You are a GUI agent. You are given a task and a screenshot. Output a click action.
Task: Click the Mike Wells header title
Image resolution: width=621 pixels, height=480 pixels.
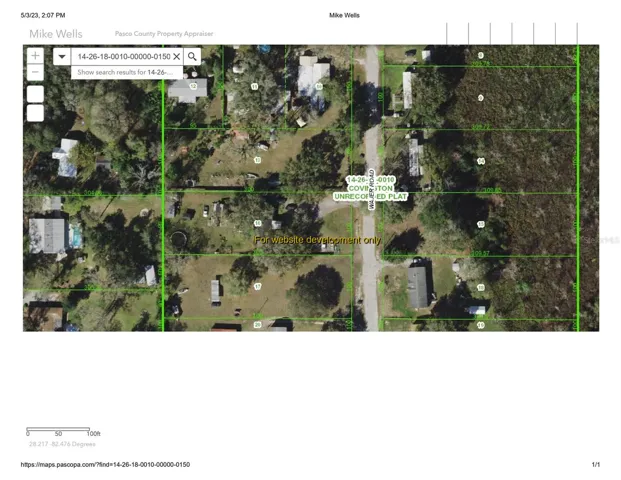(x=56, y=33)
